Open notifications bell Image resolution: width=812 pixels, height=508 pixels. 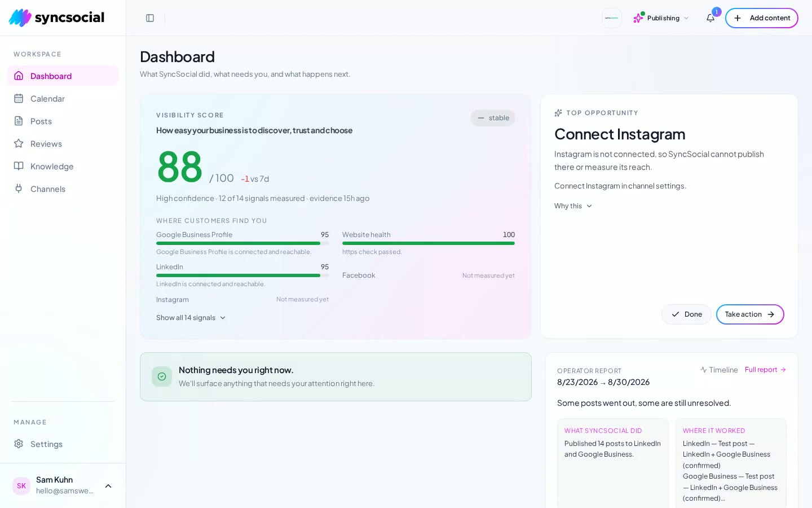tap(710, 18)
